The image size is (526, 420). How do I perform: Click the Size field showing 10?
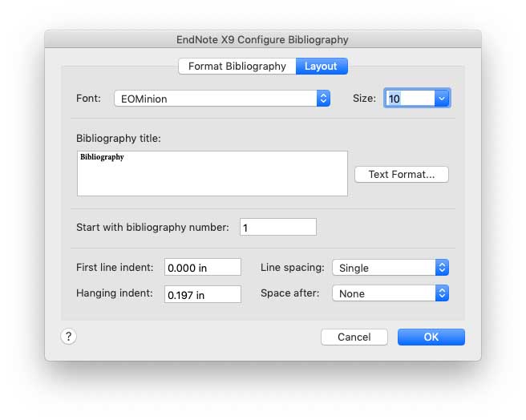410,99
